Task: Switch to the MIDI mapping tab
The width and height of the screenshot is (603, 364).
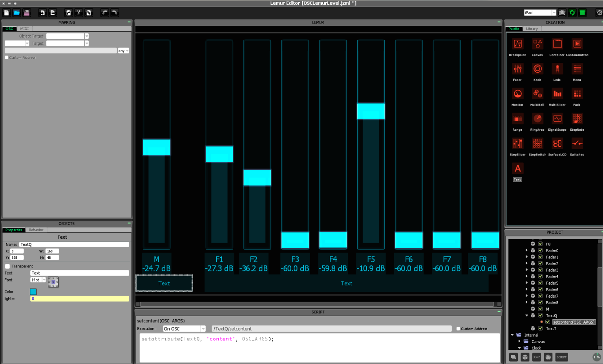Action: click(x=24, y=29)
